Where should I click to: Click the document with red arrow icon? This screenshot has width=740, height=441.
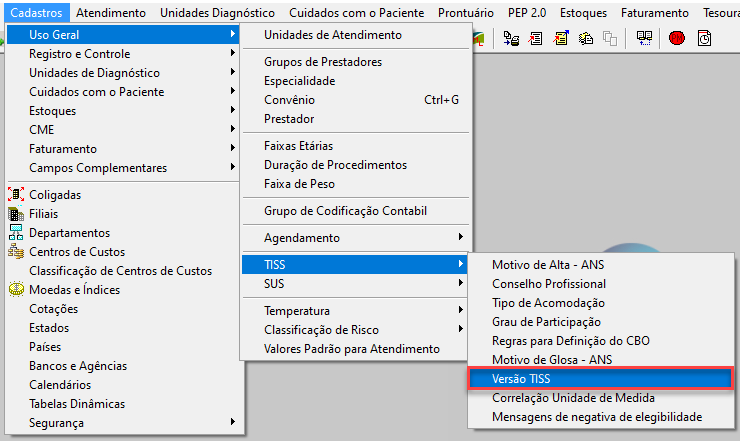[536, 38]
